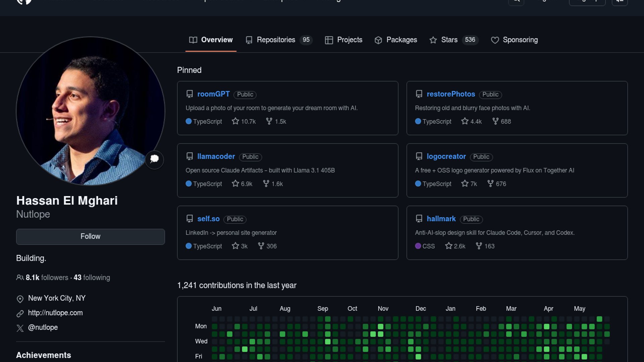The height and width of the screenshot is (362, 644).
Task: Click the location pin icon
Action: point(20,299)
